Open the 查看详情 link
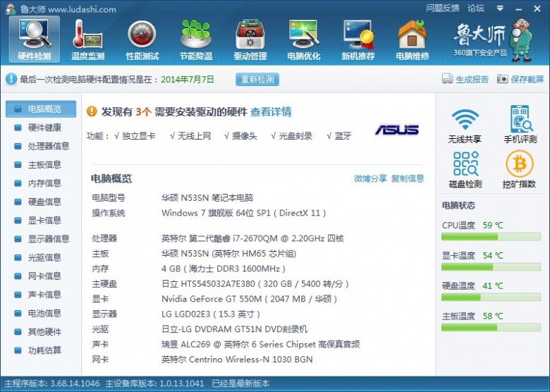Screen dimensions: 550x392 pos(271,112)
